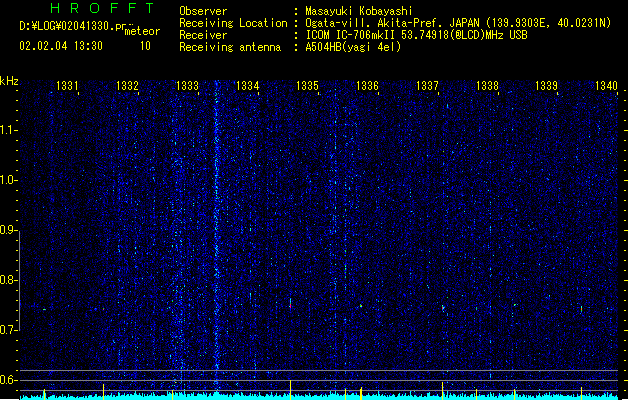Click the yellow echo marker between 1332 and 1333
Screen dimensions: 629x400
172,393
